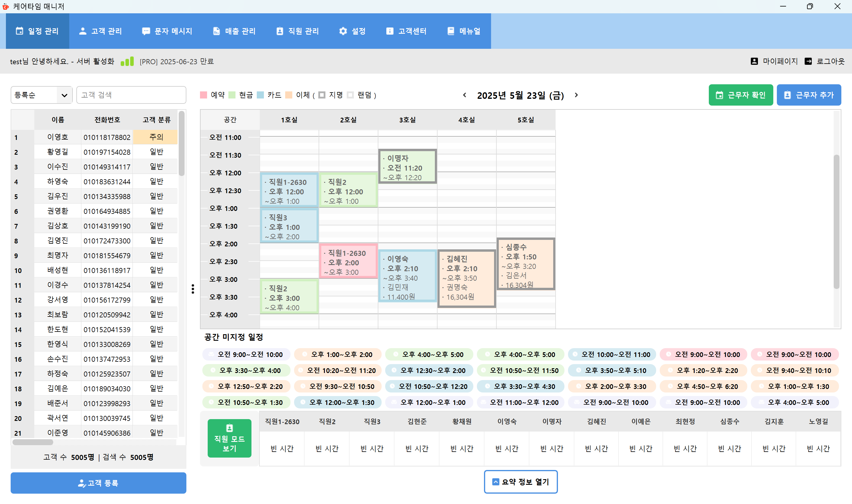
Task: Go to next day with right chevron
Action: pyautogui.click(x=576, y=96)
